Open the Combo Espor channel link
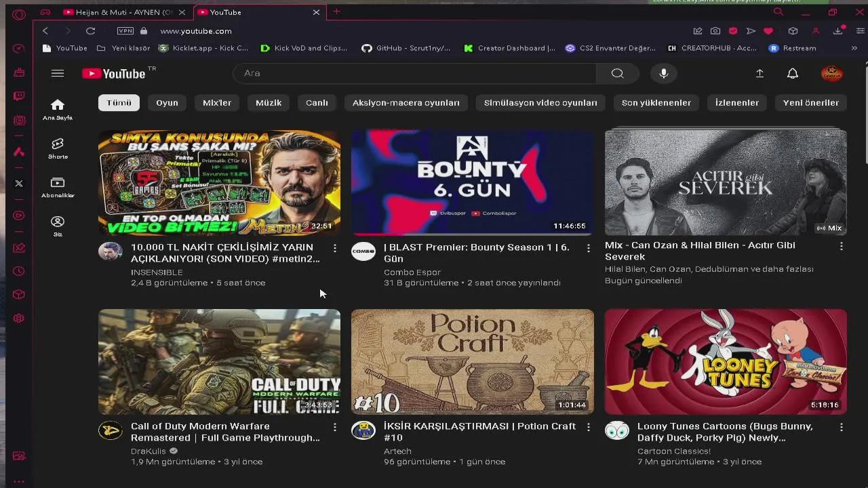868x488 pixels. click(412, 272)
